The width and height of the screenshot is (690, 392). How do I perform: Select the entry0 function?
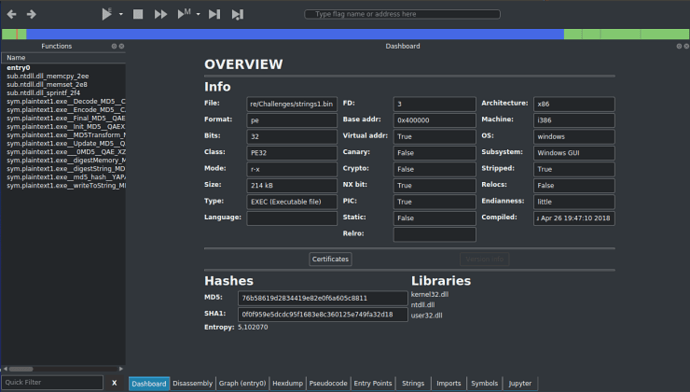[64, 68]
